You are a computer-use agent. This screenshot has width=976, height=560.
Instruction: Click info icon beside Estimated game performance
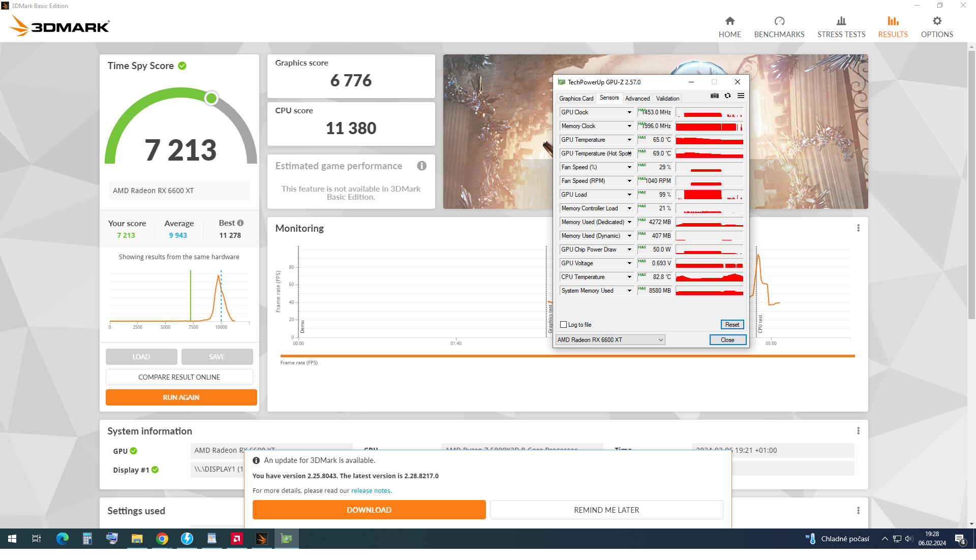(x=421, y=166)
